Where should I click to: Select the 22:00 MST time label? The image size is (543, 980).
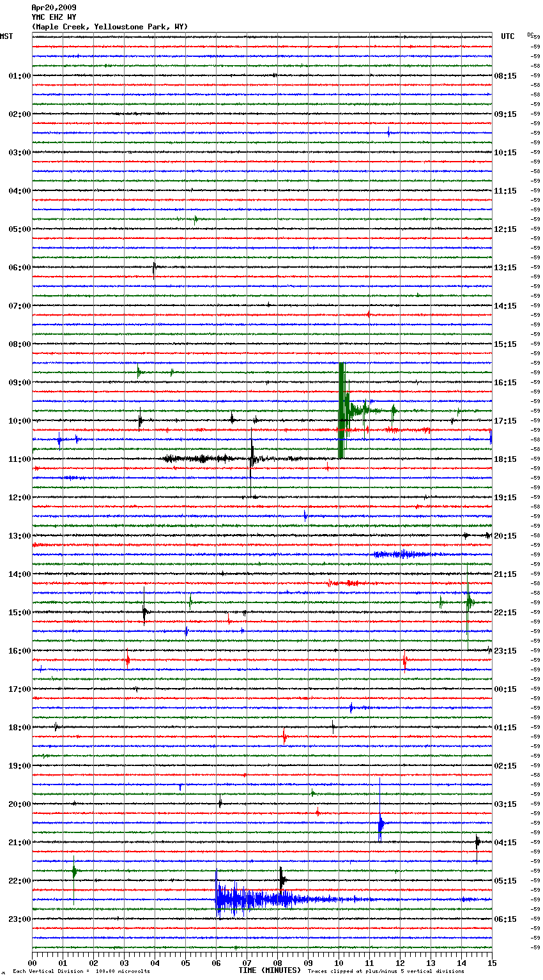(20, 881)
